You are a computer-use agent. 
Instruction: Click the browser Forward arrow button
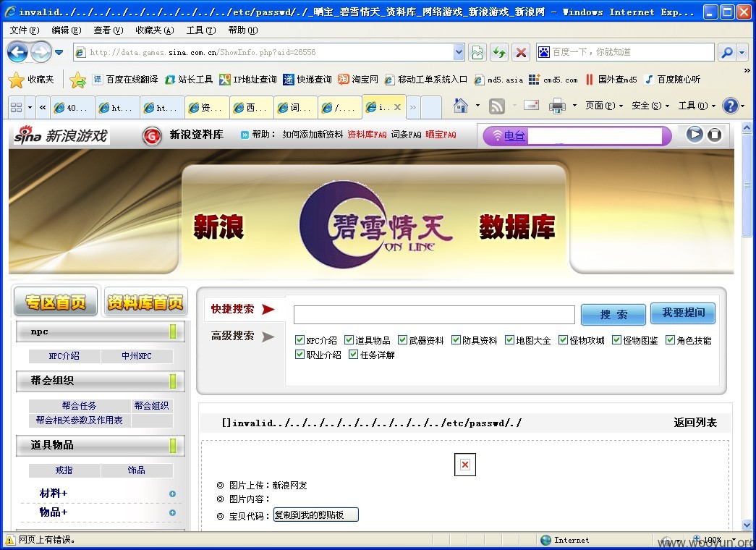[41, 52]
